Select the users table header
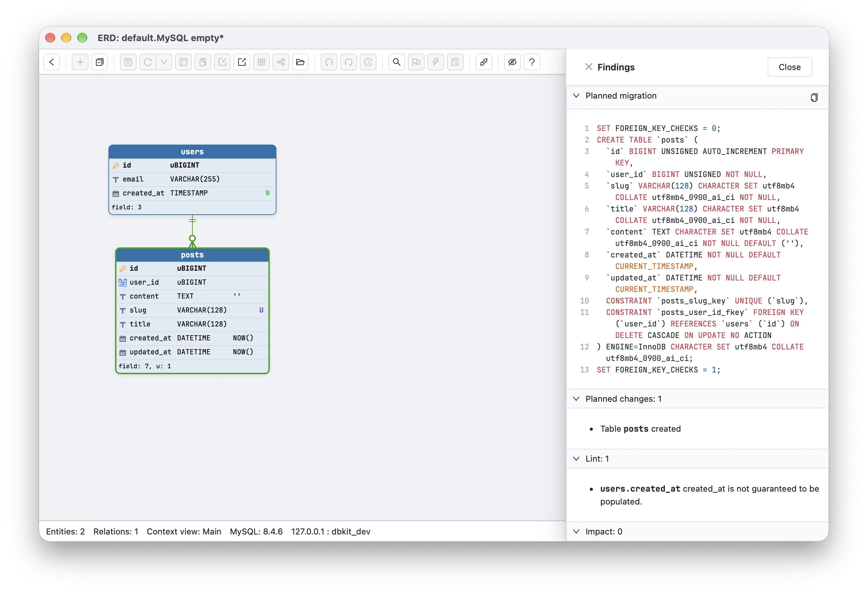 192,152
